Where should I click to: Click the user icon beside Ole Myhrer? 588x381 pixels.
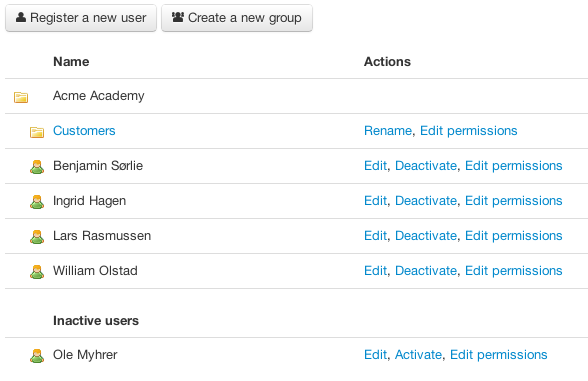(37, 356)
